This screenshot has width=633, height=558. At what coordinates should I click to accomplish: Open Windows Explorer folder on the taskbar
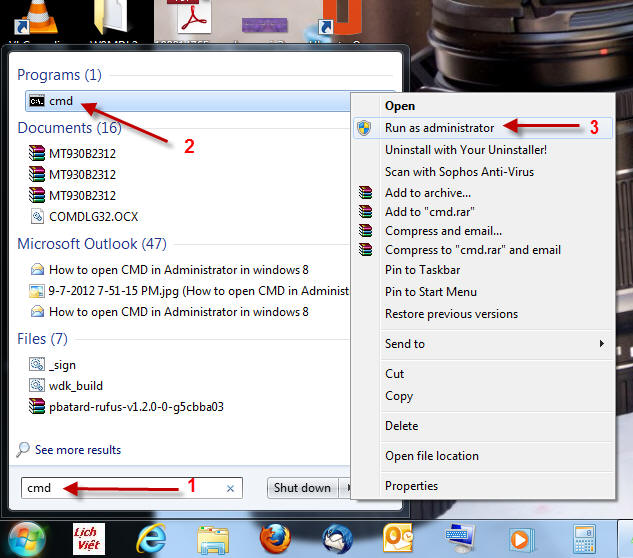click(x=213, y=540)
